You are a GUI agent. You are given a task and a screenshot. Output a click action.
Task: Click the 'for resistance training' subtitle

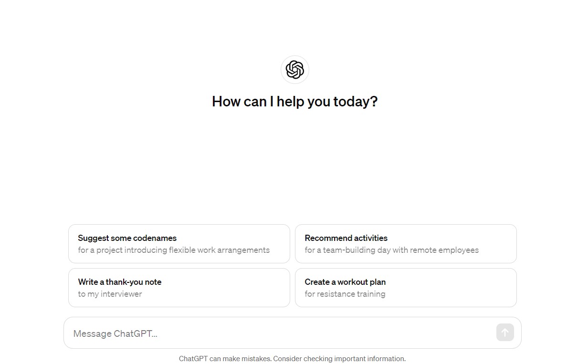345,294
